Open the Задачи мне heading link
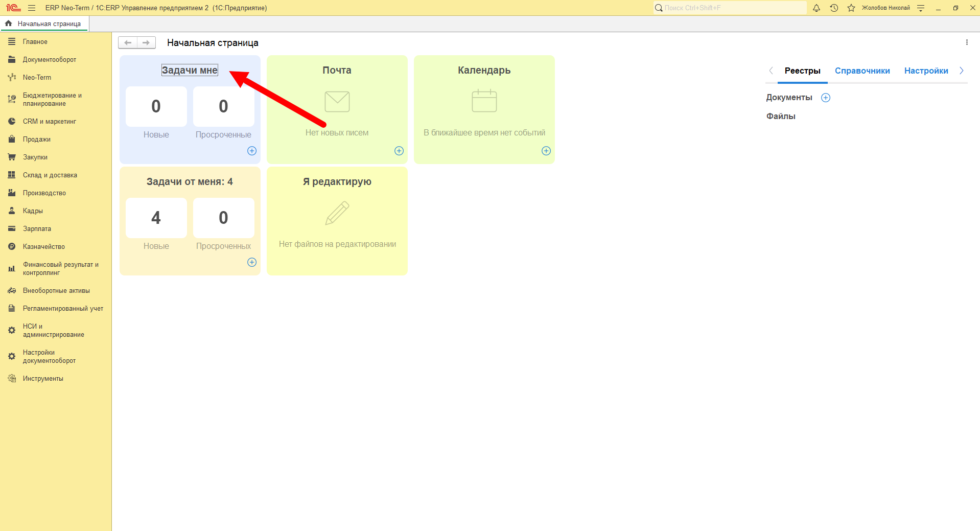The width and height of the screenshot is (980, 531). [x=190, y=70]
